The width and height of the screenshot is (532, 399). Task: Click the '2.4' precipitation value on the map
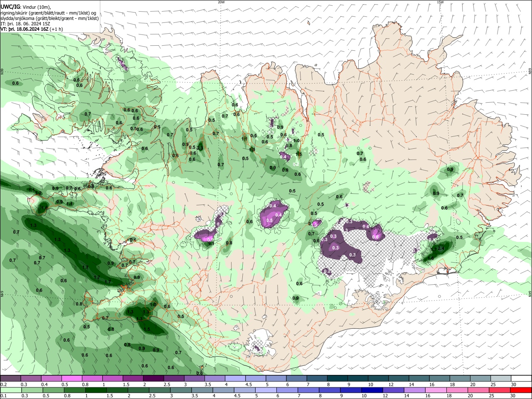click(x=441, y=248)
